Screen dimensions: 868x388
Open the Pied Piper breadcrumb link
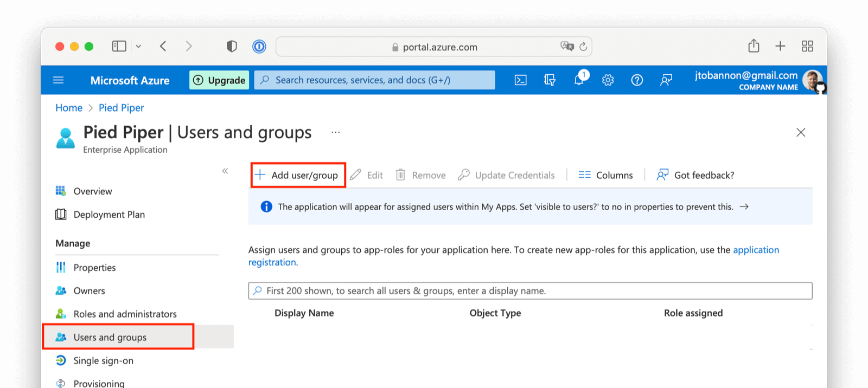click(122, 108)
